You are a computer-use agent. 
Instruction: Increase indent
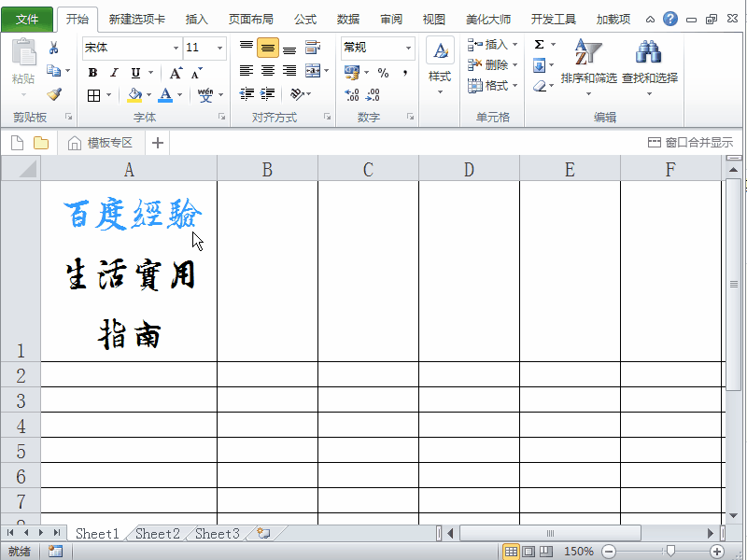click(268, 94)
